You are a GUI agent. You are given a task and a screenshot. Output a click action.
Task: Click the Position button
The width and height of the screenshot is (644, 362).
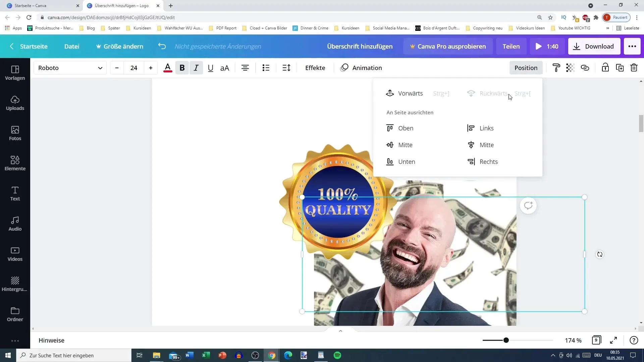click(x=526, y=68)
